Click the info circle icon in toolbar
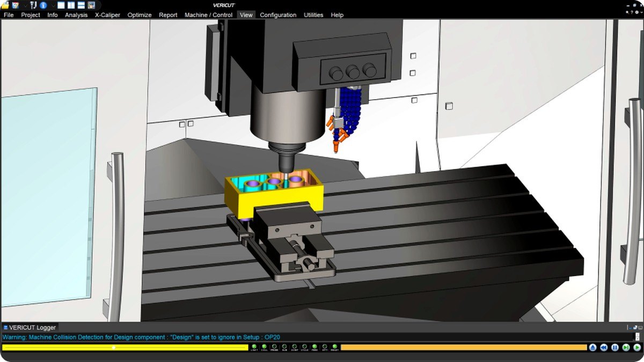 [x=43, y=5]
